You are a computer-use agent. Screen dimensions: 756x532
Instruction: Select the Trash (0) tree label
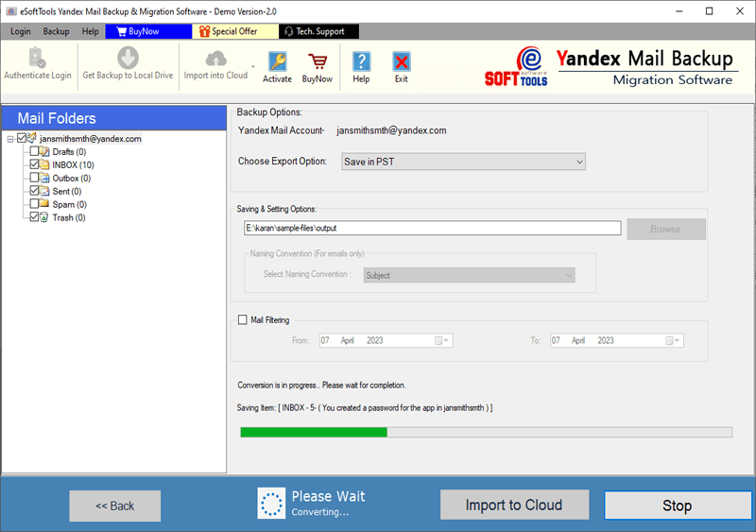pyautogui.click(x=69, y=217)
